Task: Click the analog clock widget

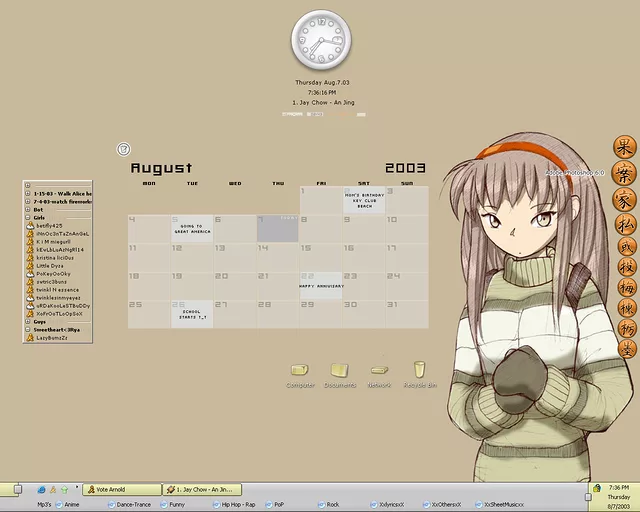Action: pyautogui.click(x=321, y=41)
